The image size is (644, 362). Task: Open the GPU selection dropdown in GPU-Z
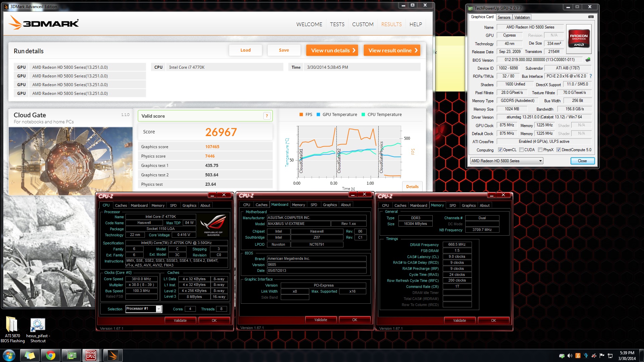point(506,161)
